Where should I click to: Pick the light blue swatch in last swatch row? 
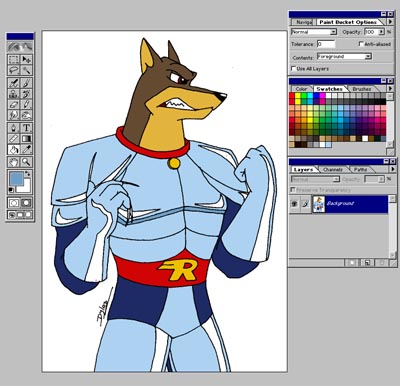click(329, 145)
